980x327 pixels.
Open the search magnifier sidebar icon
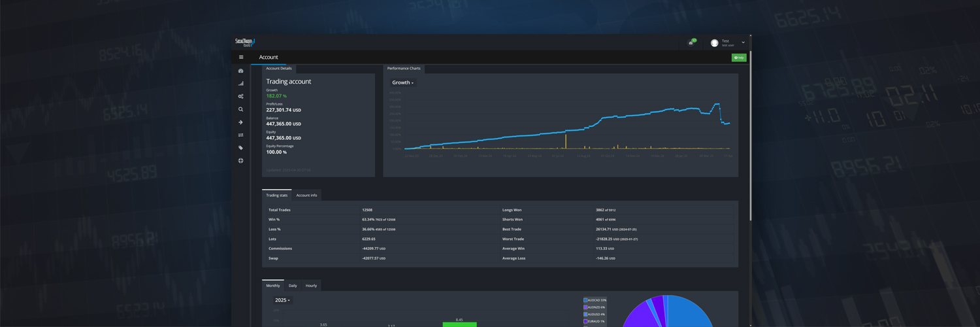[x=241, y=109]
